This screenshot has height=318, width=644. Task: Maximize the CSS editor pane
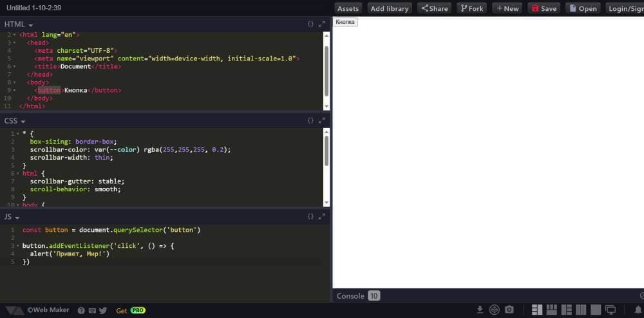point(321,120)
